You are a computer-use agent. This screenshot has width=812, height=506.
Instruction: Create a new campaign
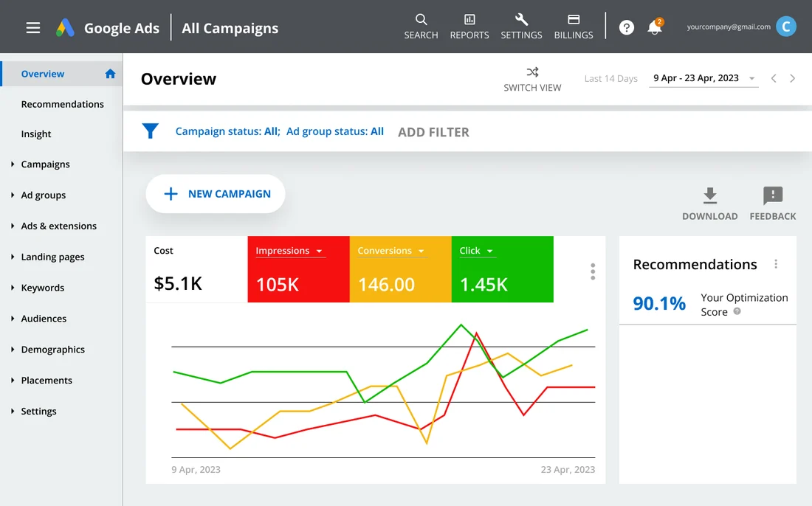point(216,194)
